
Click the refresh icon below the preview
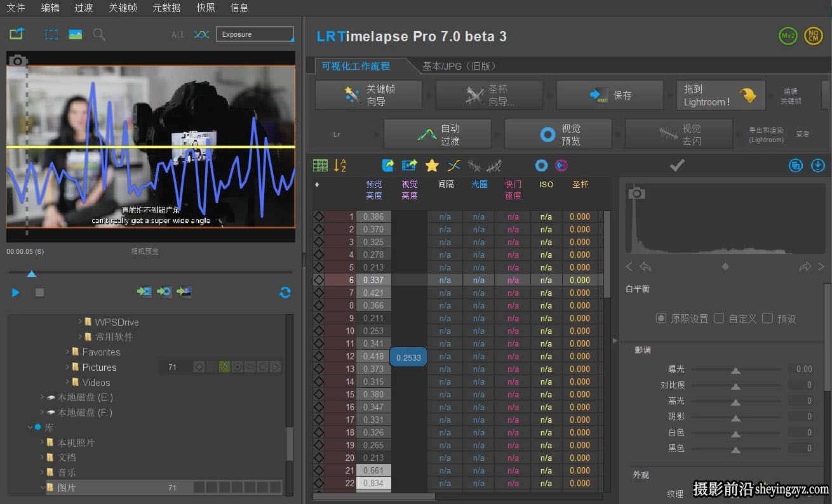[285, 293]
